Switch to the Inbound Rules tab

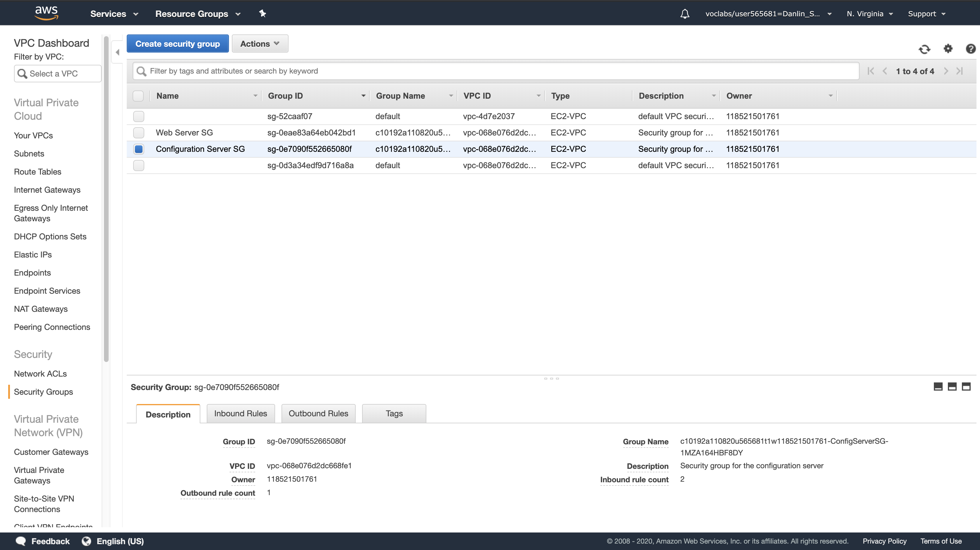coord(240,413)
